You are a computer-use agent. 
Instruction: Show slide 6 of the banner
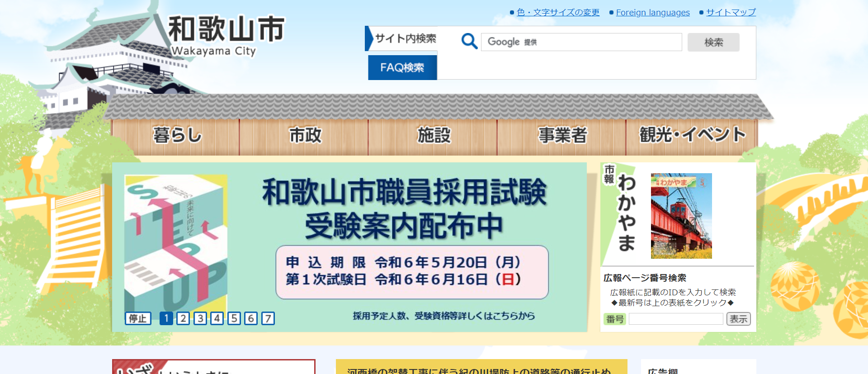tap(251, 318)
